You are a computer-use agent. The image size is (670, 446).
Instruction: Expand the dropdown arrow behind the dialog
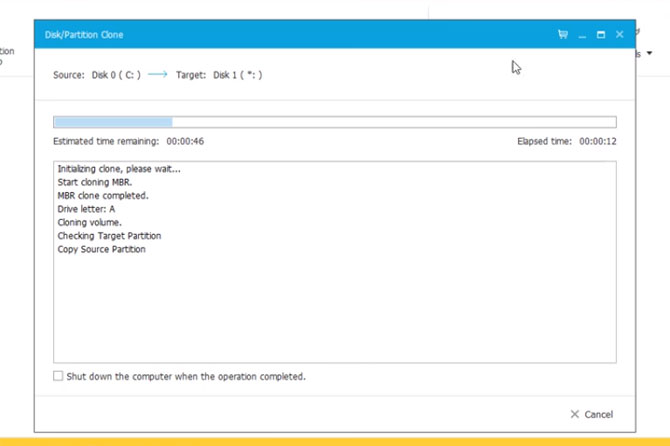(650, 54)
